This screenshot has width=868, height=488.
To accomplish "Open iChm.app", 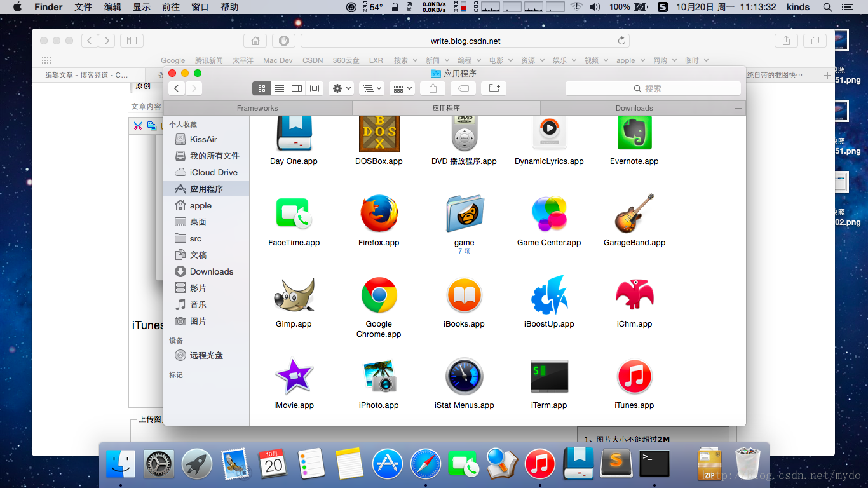I will (x=635, y=295).
